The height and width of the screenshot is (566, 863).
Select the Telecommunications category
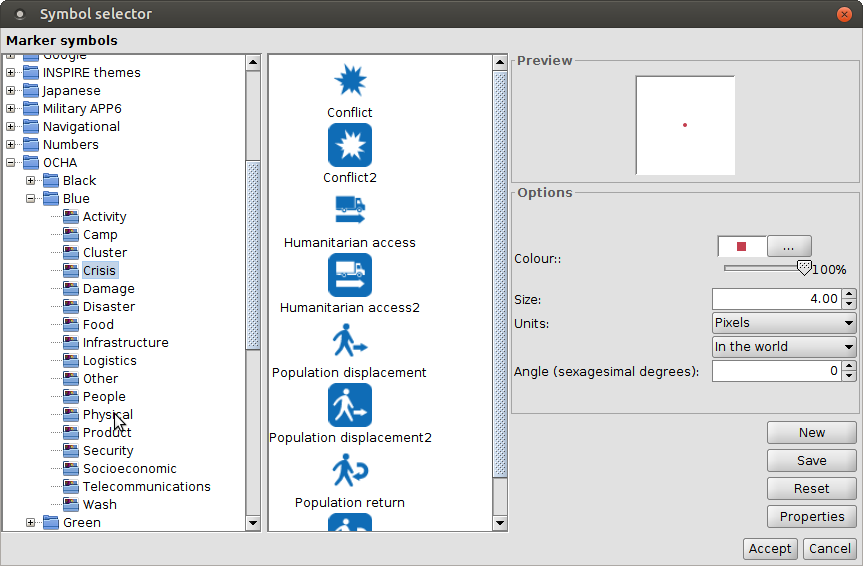pyautogui.click(x=146, y=486)
